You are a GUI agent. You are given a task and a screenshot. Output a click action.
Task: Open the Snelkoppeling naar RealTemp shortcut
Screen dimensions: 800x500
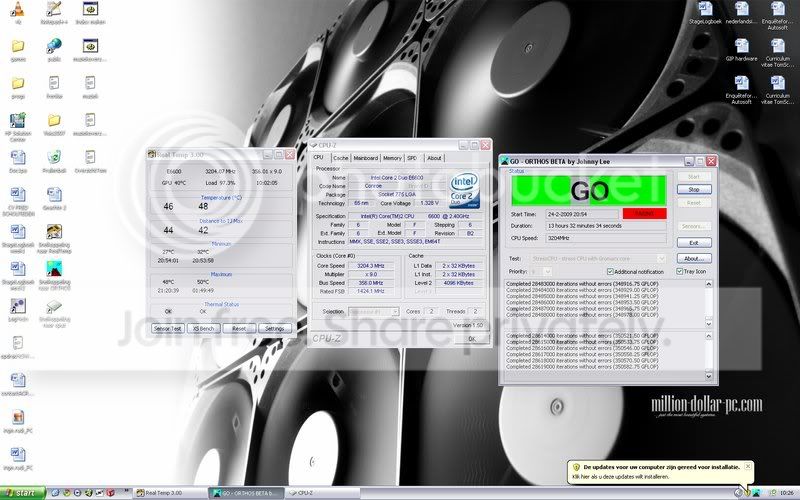(54, 232)
